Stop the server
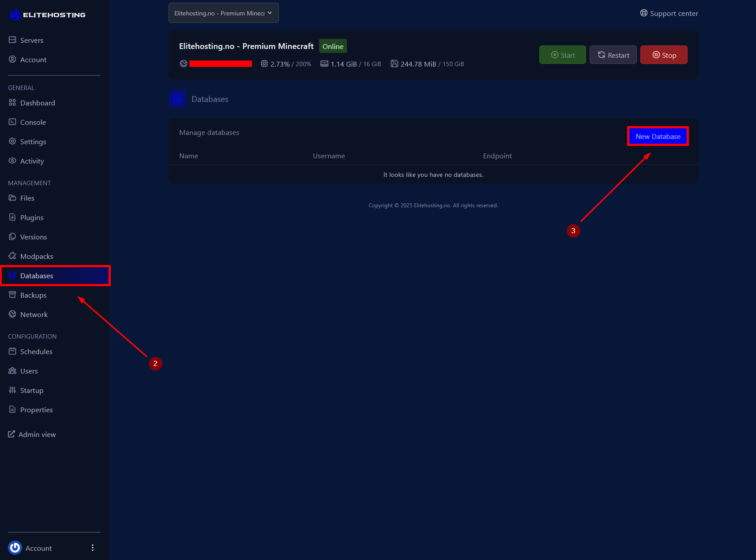This screenshot has width=756, height=560. tap(664, 55)
